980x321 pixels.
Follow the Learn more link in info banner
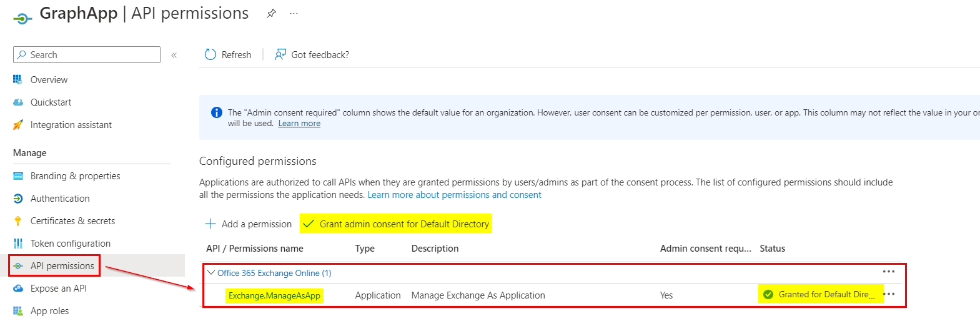[299, 124]
